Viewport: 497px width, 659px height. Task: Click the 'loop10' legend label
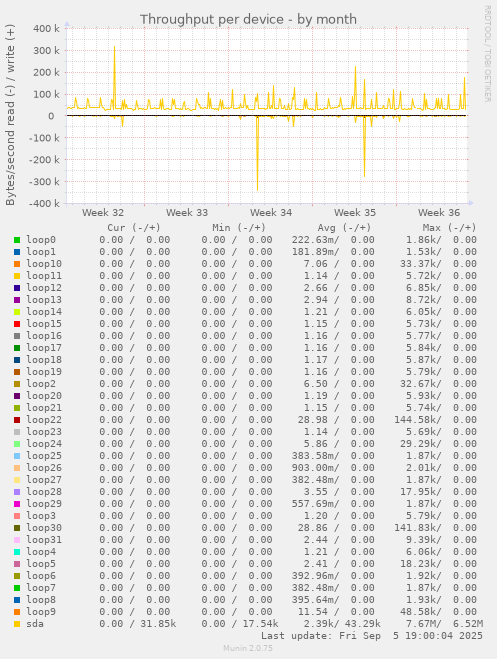coord(44,264)
